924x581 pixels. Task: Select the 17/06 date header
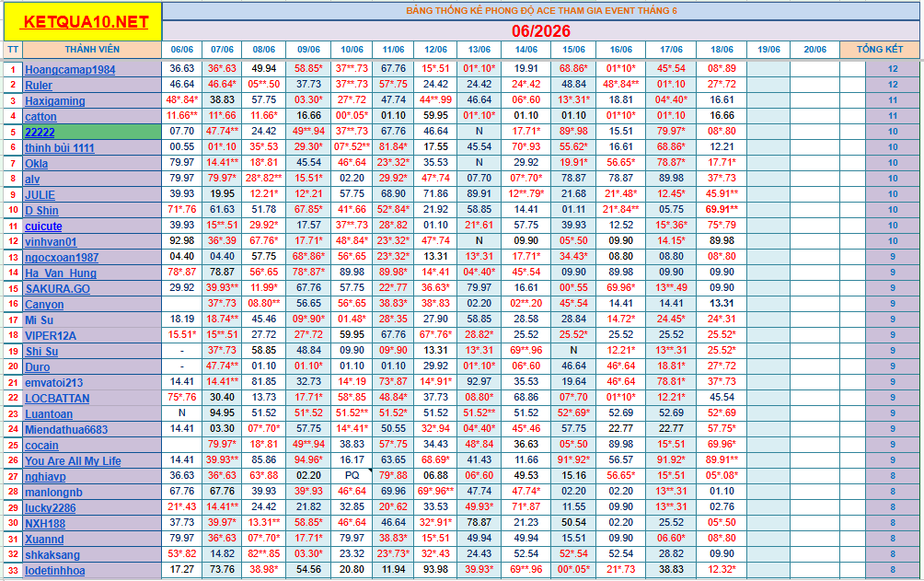[671, 50]
